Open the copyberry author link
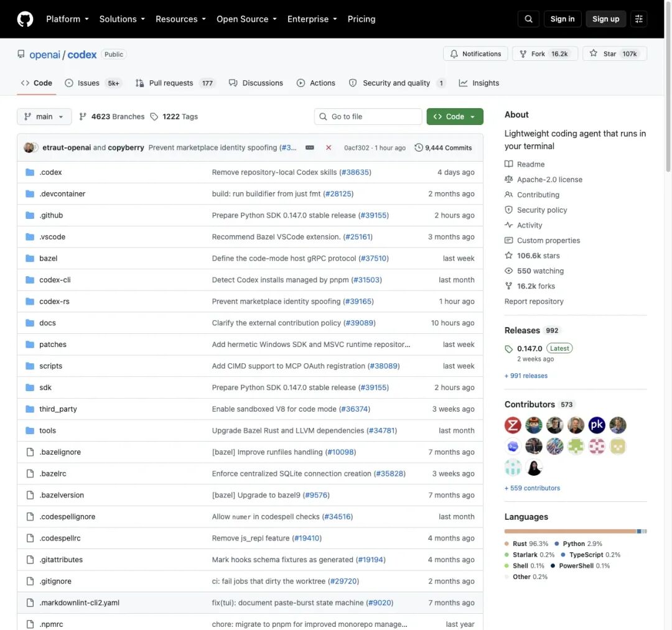 click(x=126, y=148)
